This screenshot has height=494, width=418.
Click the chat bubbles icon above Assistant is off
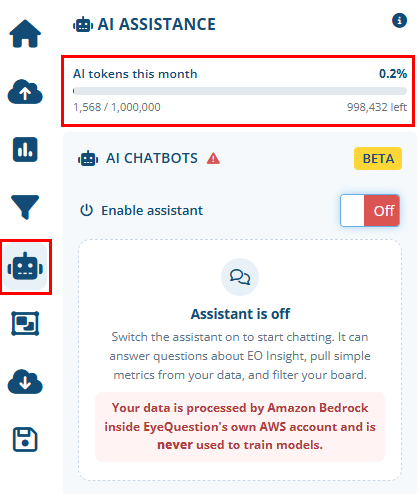coord(240,277)
